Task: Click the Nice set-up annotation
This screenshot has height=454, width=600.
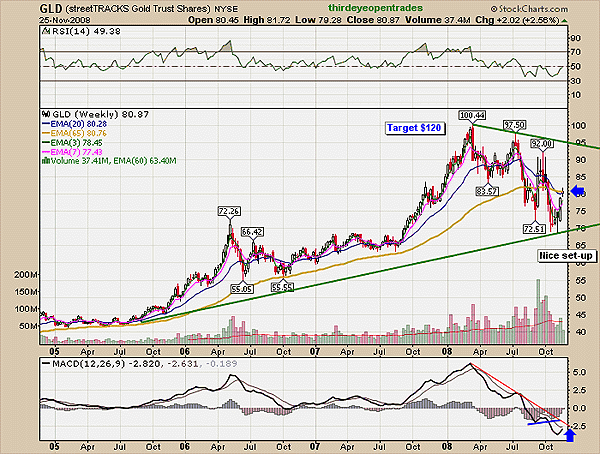Action: 566,256
